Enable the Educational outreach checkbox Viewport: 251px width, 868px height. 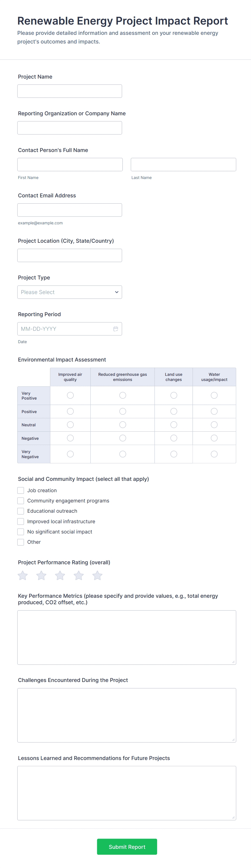tap(21, 511)
